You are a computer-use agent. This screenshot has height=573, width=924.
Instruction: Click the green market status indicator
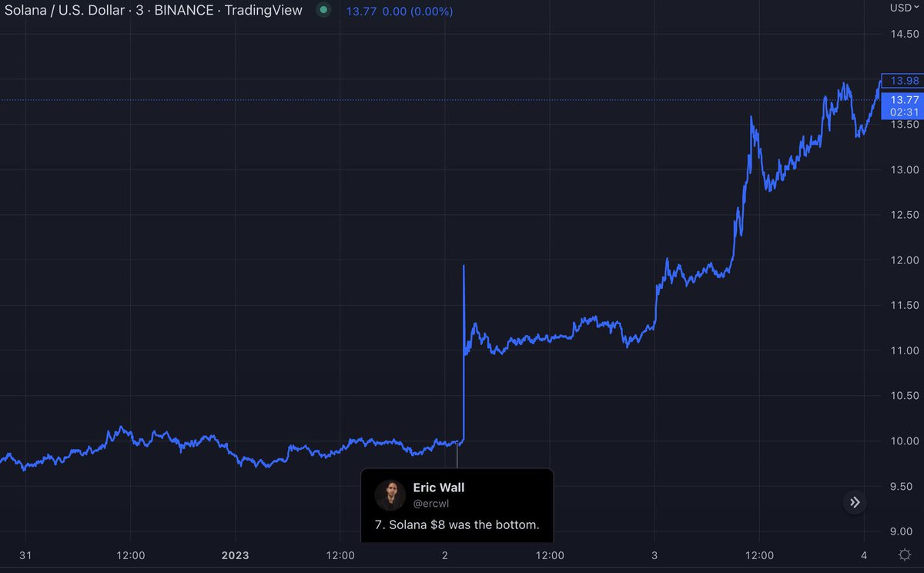tap(323, 11)
